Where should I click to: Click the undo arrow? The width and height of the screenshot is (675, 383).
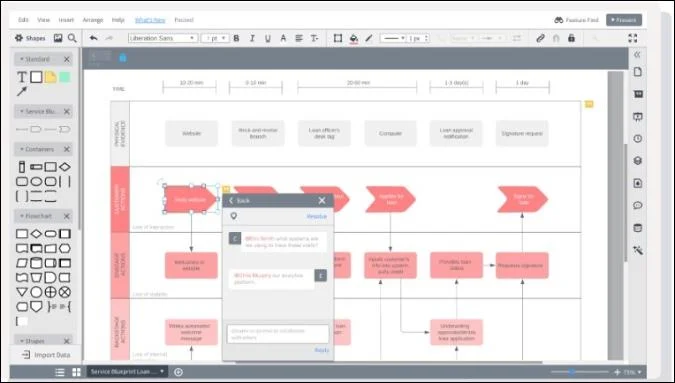coord(93,38)
